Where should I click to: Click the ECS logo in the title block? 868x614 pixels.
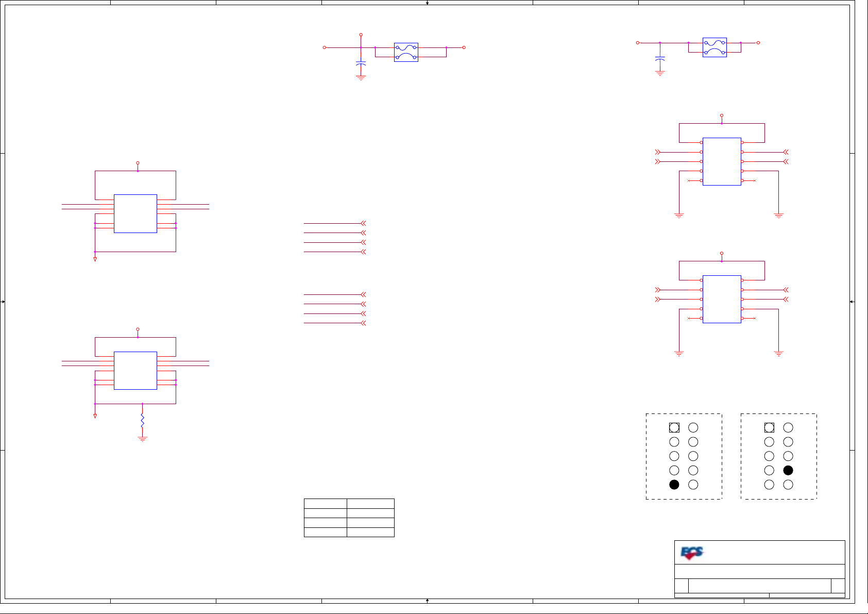(692, 553)
